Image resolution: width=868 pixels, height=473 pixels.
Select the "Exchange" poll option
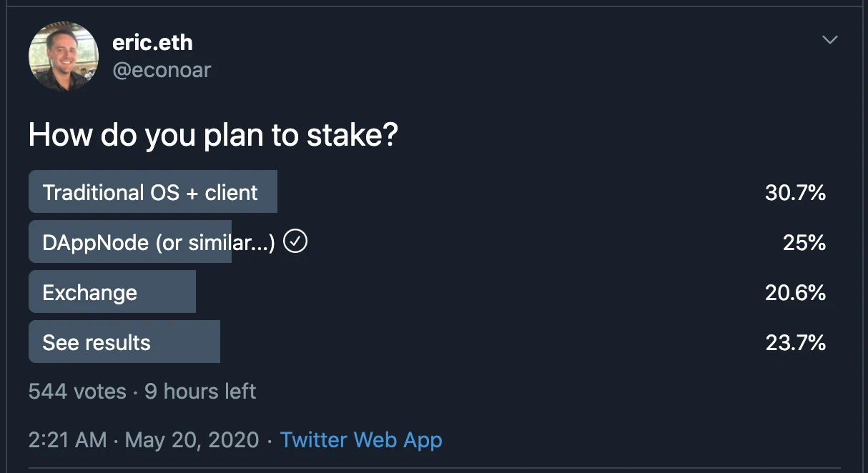[89, 292]
